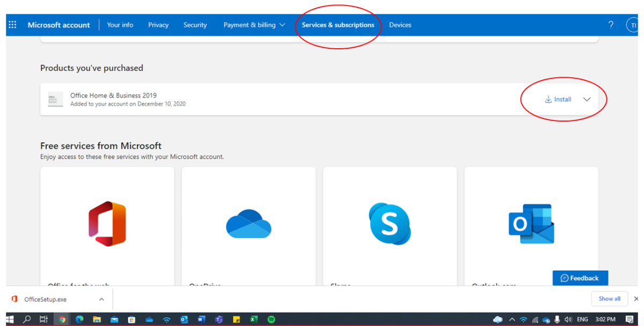
Task: Open the Microsoft app launcher waffle menu
Action: click(x=12, y=25)
